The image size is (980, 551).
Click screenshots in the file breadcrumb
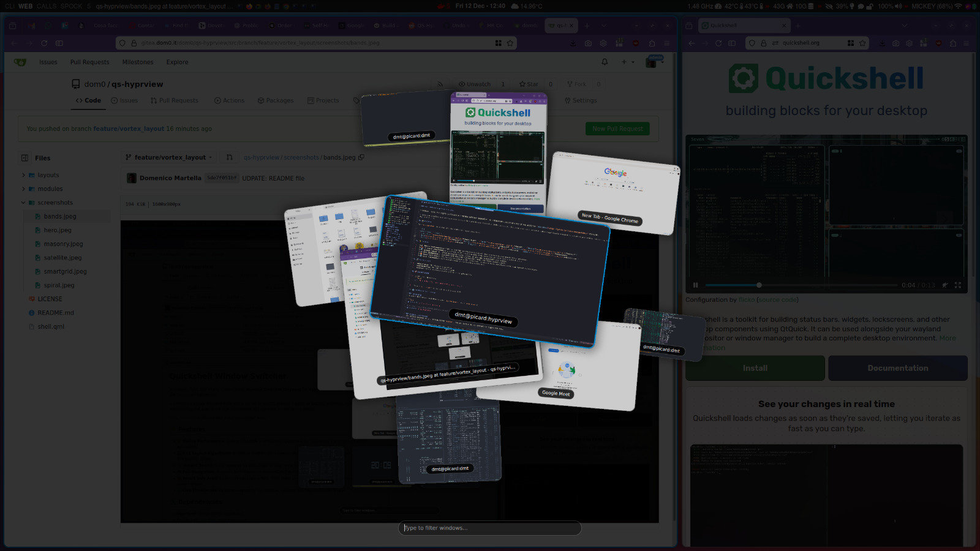click(301, 157)
